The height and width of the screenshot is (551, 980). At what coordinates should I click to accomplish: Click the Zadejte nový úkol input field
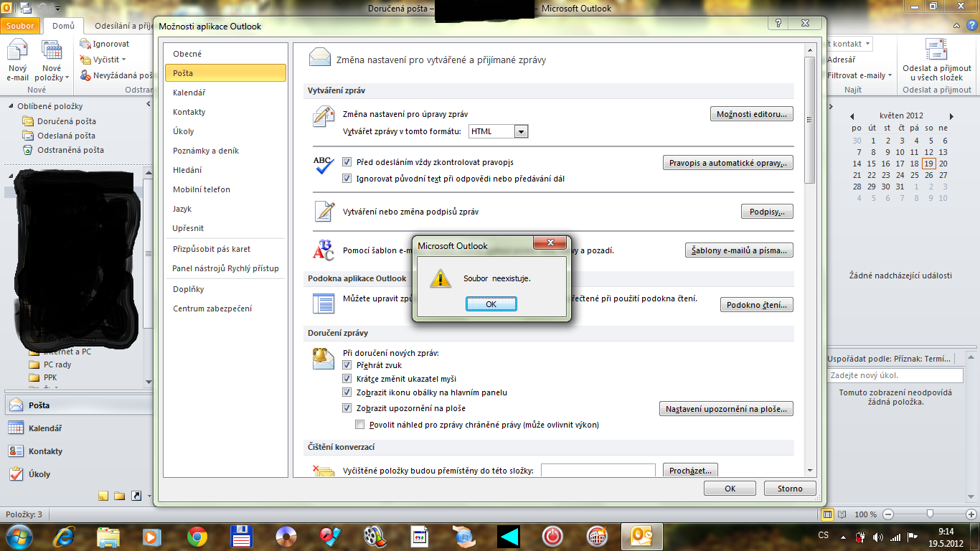point(895,375)
